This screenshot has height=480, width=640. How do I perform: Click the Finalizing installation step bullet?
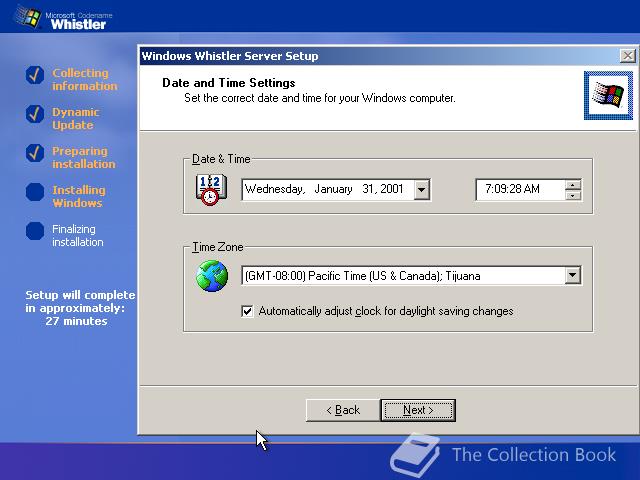(x=35, y=231)
